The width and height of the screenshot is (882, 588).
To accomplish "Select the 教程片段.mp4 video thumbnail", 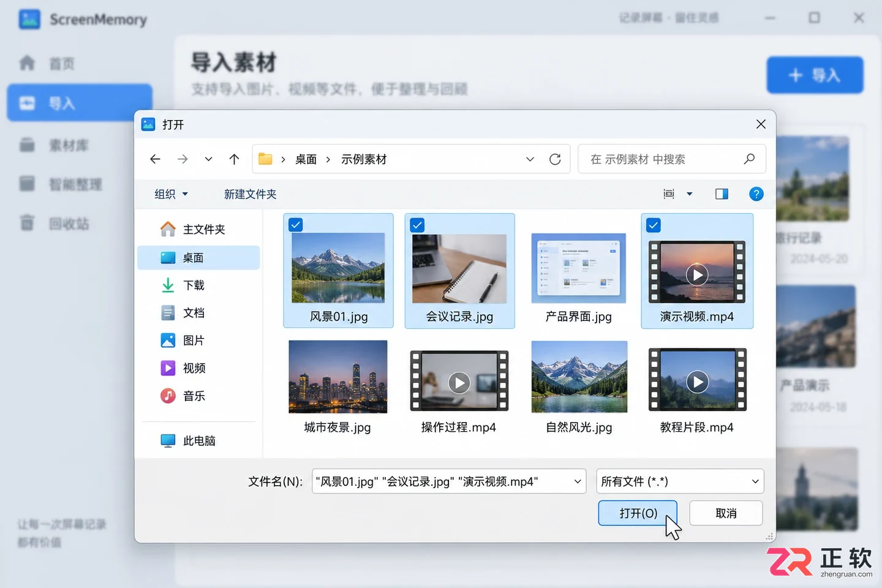I will tap(698, 380).
